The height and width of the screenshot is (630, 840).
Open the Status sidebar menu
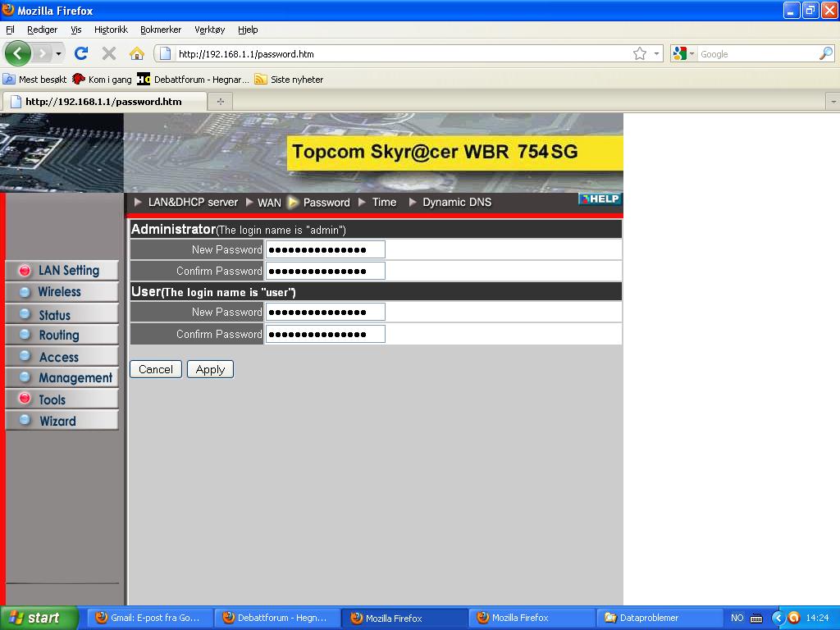coord(62,314)
